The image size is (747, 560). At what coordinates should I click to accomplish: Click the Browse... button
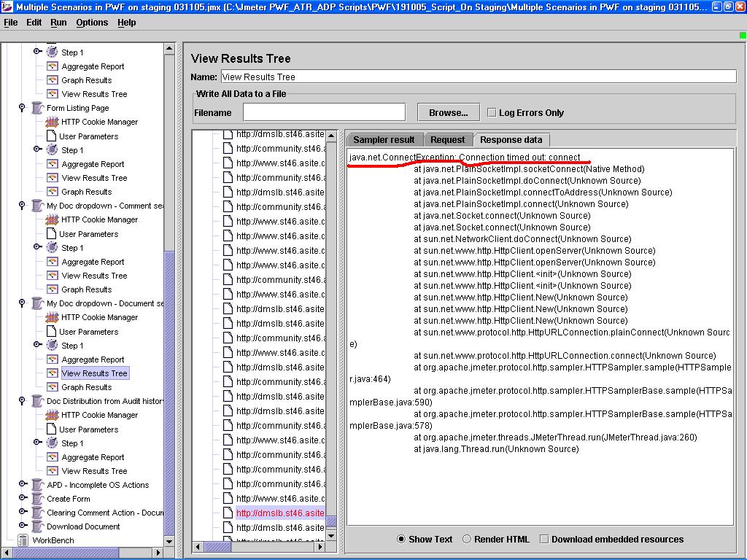[x=449, y=113]
